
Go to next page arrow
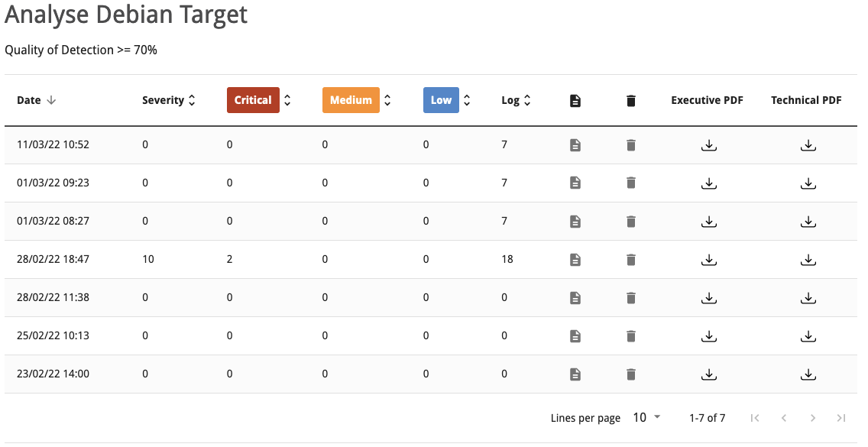coord(813,418)
